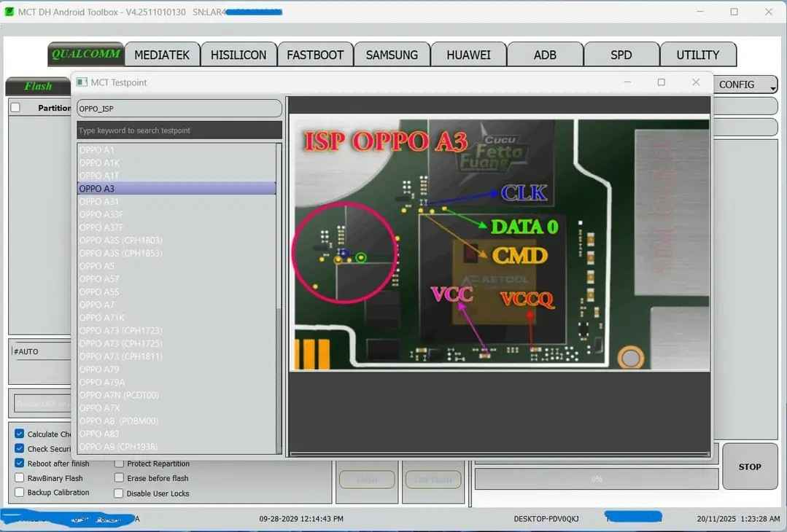Uncheck the Check Securi… checkbox

pyautogui.click(x=19, y=448)
